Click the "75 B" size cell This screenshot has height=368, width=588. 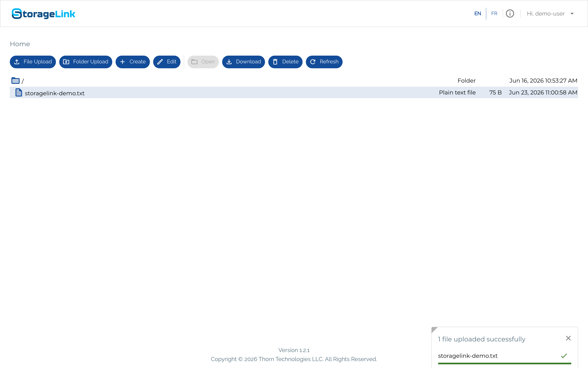point(496,92)
